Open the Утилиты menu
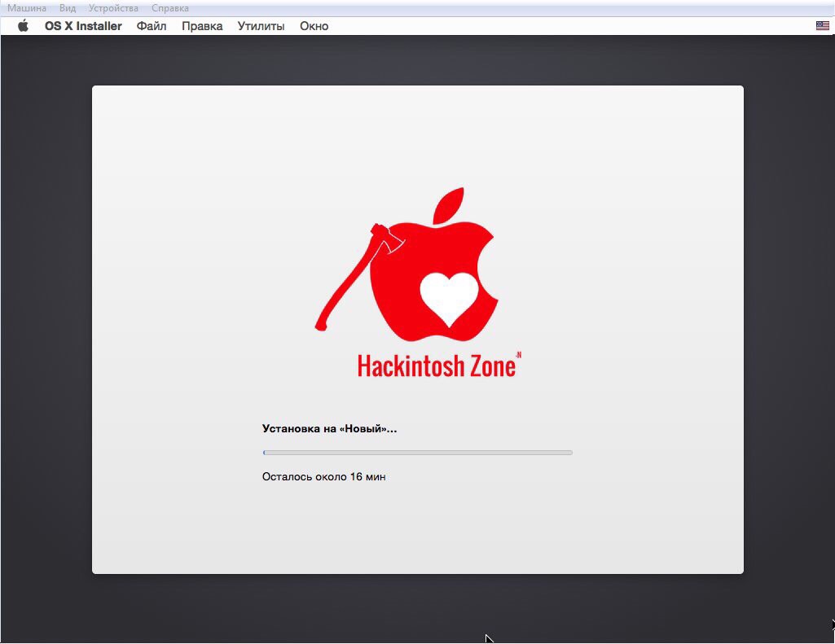The image size is (835, 644). (x=261, y=26)
